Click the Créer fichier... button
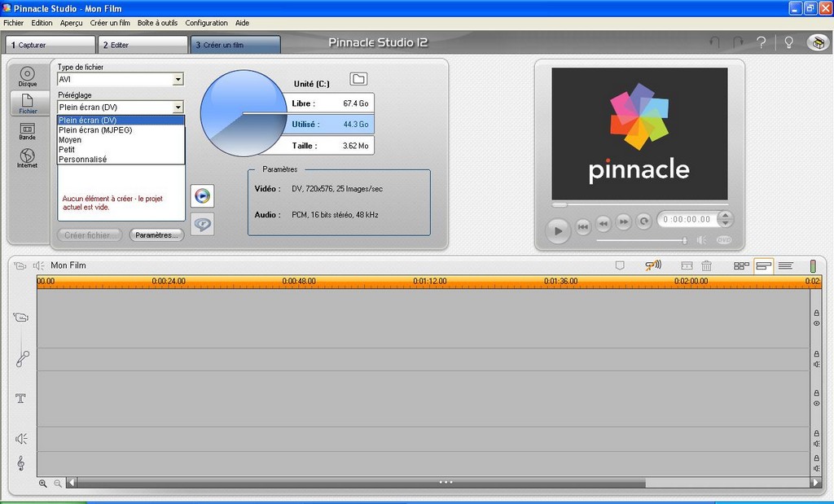Viewport: 834px width, 504px height. (x=90, y=235)
